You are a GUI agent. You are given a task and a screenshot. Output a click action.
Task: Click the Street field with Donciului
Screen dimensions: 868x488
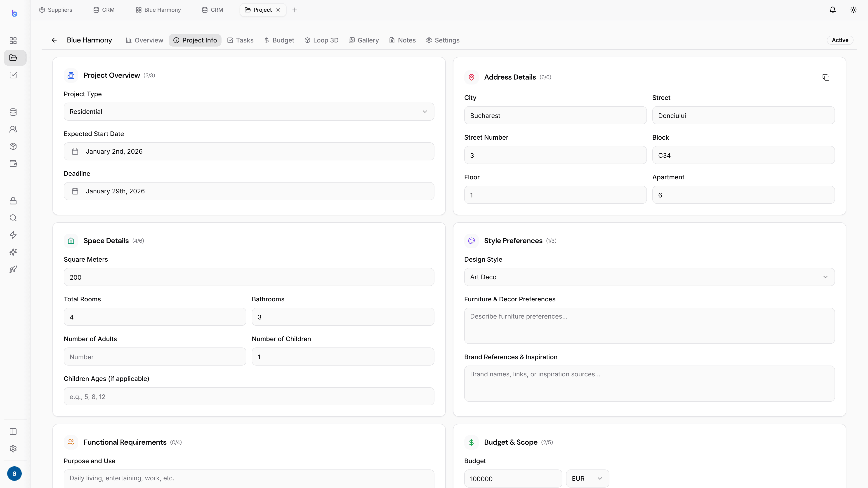(x=743, y=115)
